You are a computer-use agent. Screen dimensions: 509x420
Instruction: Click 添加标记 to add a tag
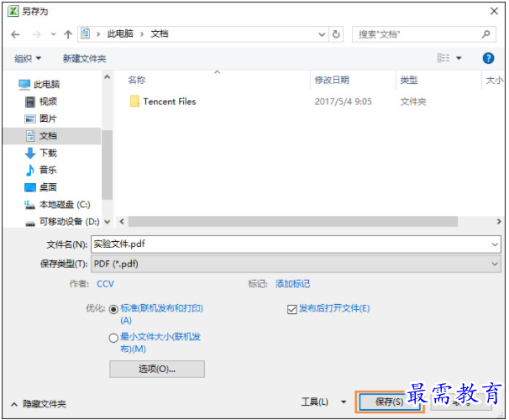293,284
